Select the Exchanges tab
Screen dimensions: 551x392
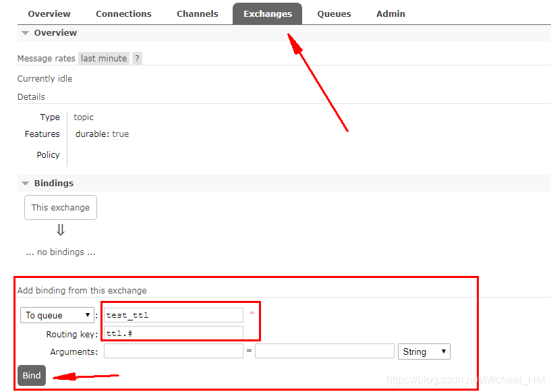268,13
